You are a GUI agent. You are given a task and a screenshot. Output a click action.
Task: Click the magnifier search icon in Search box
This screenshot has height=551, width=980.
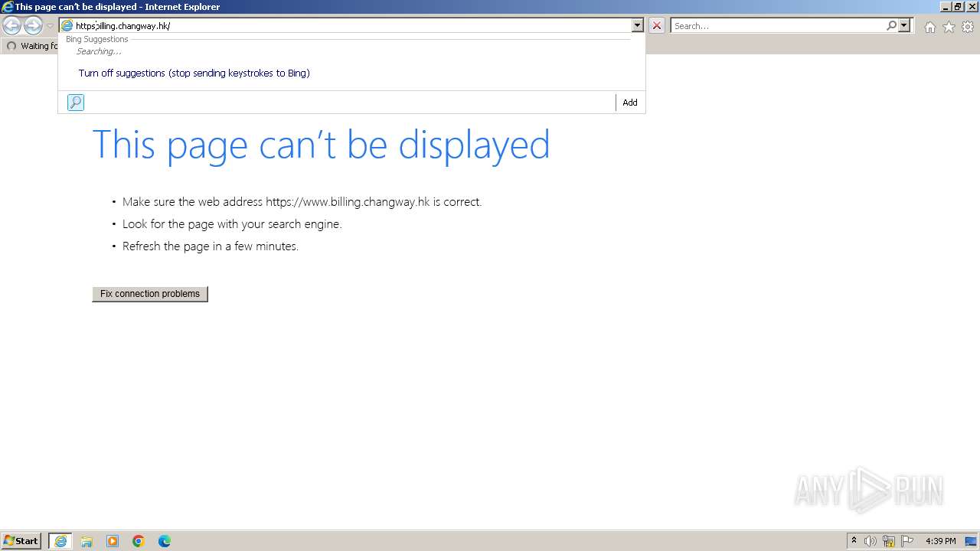click(x=891, y=26)
